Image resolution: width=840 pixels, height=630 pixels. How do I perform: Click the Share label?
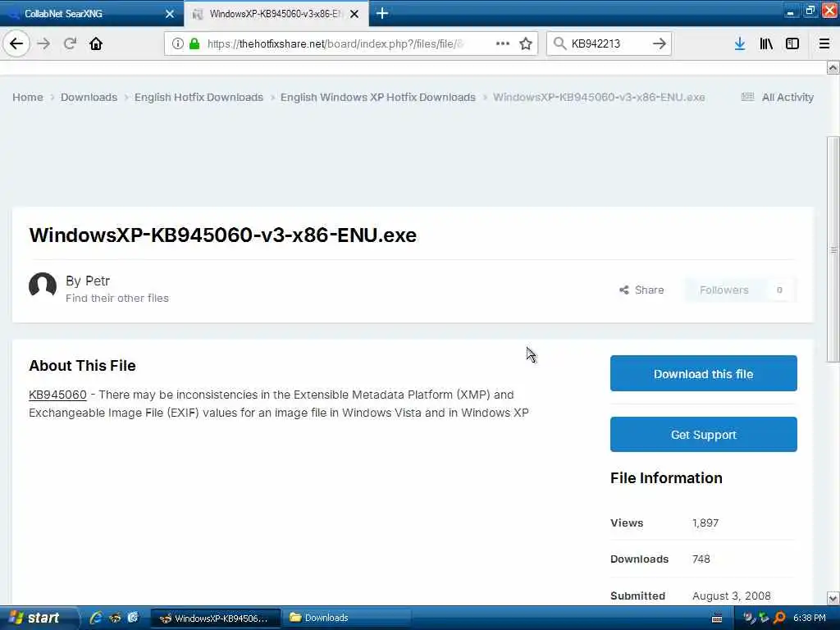[650, 290]
